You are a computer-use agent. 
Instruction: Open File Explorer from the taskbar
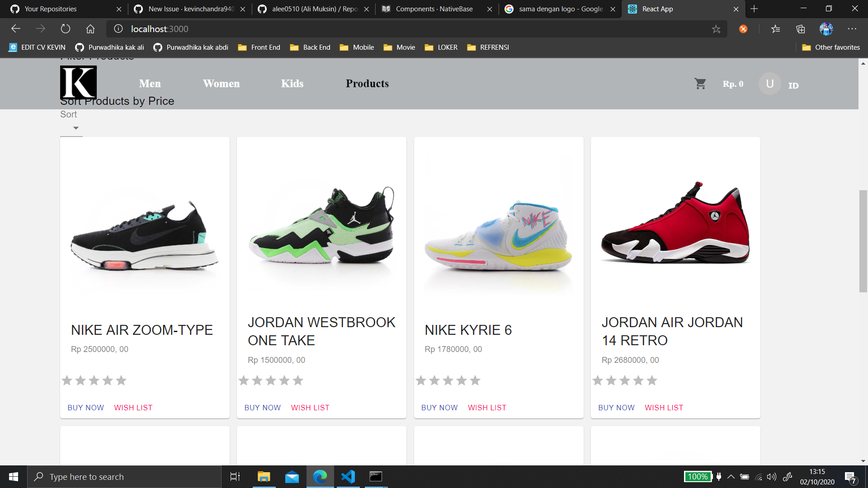264,477
